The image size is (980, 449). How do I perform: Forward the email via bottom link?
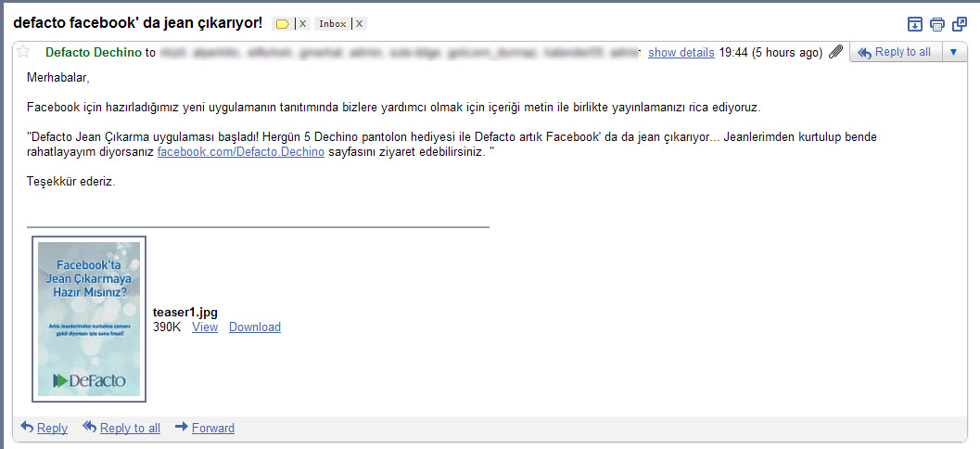pos(213,428)
